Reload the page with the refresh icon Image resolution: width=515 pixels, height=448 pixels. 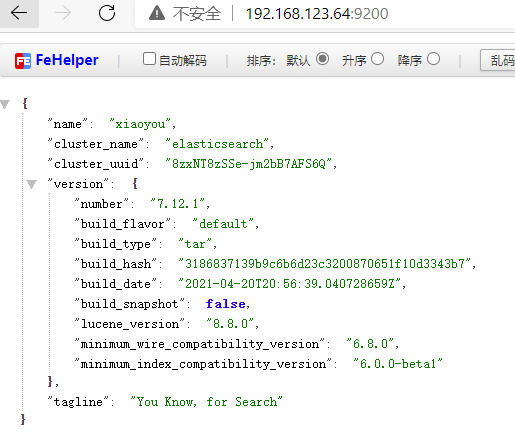[107, 13]
